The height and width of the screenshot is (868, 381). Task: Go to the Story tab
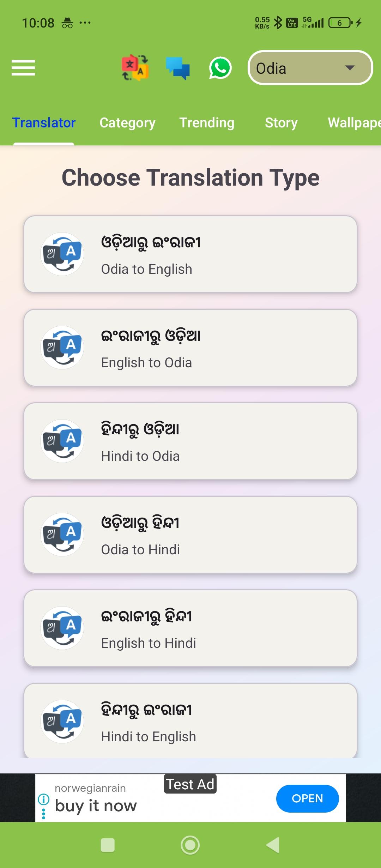coord(281,123)
